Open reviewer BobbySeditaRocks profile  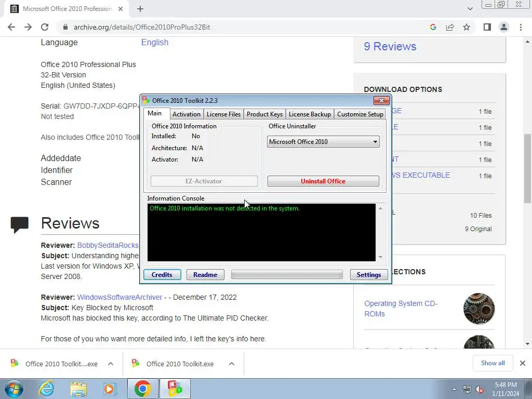click(x=108, y=245)
